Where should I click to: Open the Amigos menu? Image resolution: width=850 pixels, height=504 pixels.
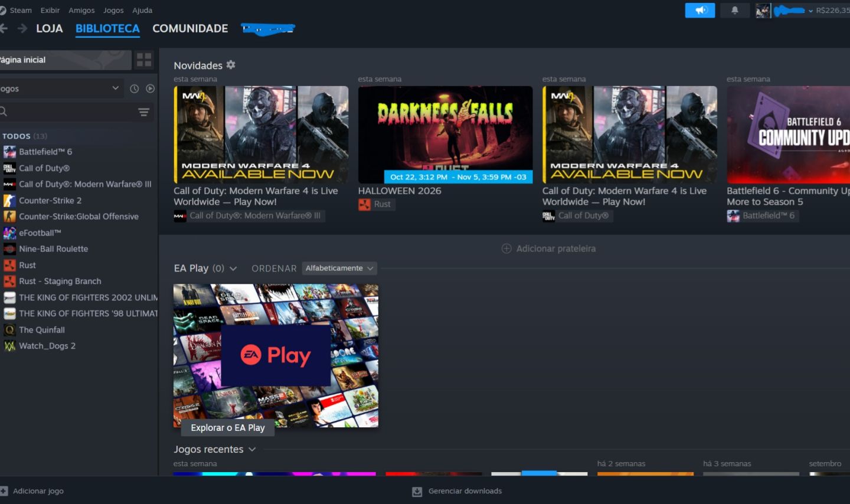coord(81,10)
